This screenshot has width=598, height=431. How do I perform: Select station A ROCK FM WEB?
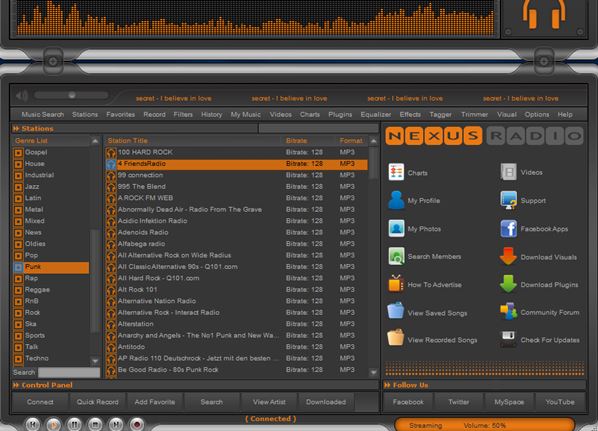coord(236,198)
